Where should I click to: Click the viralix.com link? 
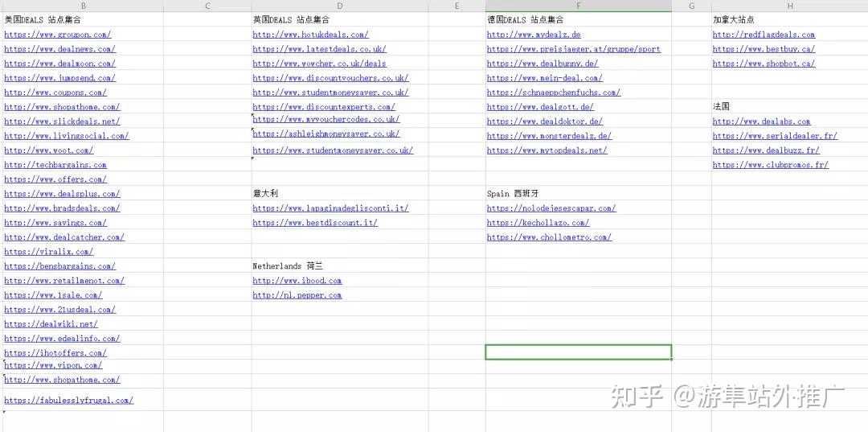tap(49, 252)
